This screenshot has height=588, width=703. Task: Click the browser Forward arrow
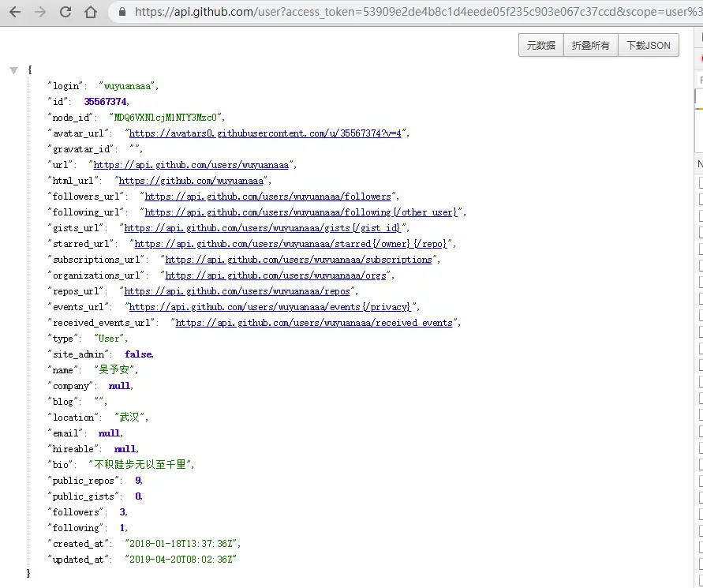click(40, 12)
